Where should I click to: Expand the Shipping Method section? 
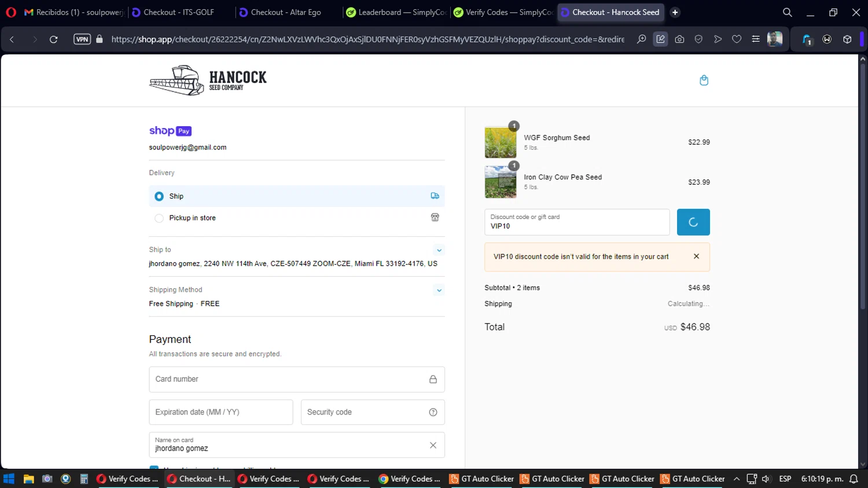pyautogui.click(x=439, y=291)
